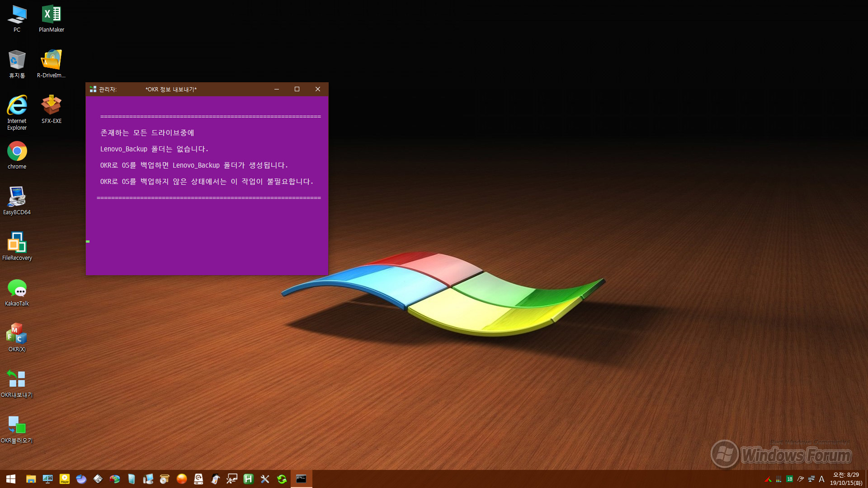Open File Explorer from the taskbar
Screen dimensions: 868x488
pyautogui.click(x=31, y=479)
